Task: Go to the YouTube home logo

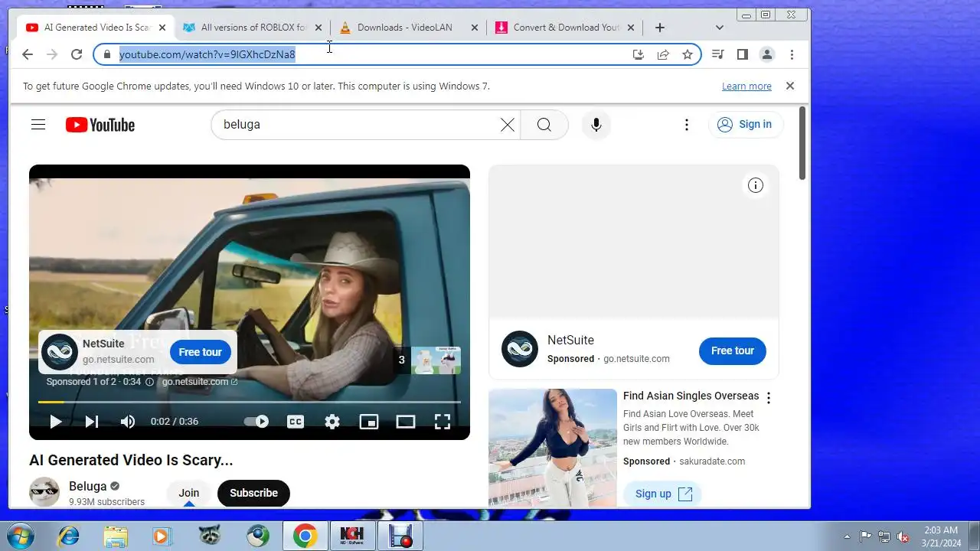Action: tap(100, 125)
